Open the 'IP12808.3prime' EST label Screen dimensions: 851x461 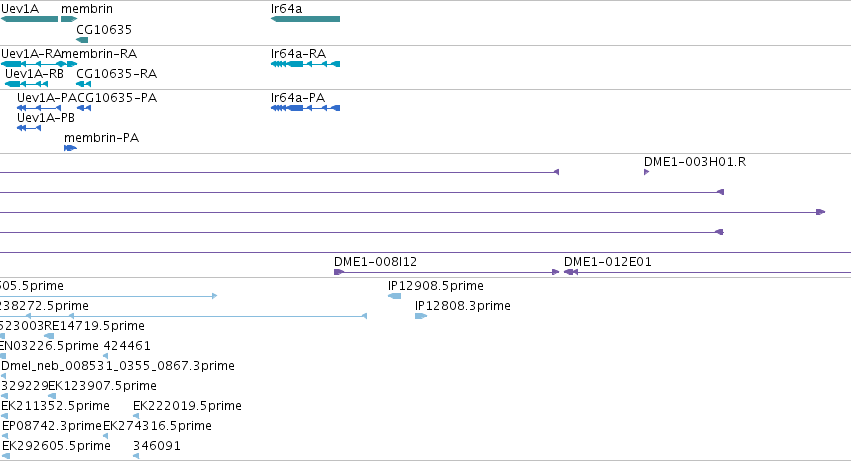tap(463, 305)
